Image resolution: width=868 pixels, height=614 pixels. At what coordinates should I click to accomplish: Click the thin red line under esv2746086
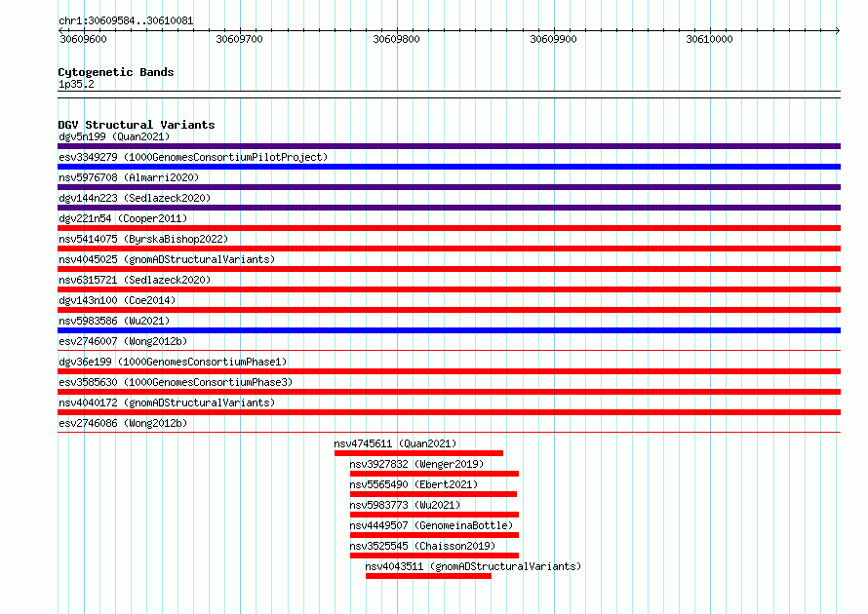coord(449,432)
